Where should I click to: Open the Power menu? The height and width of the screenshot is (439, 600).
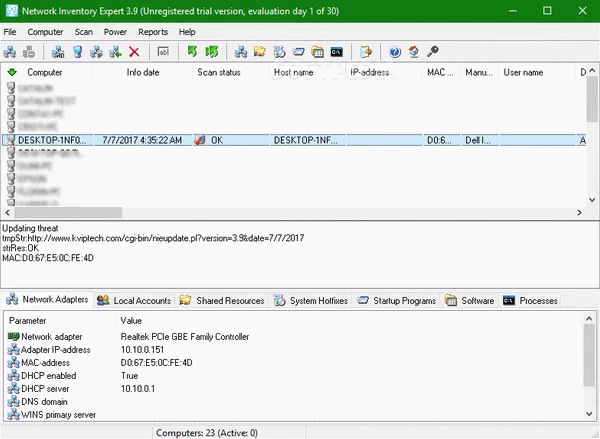115,32
